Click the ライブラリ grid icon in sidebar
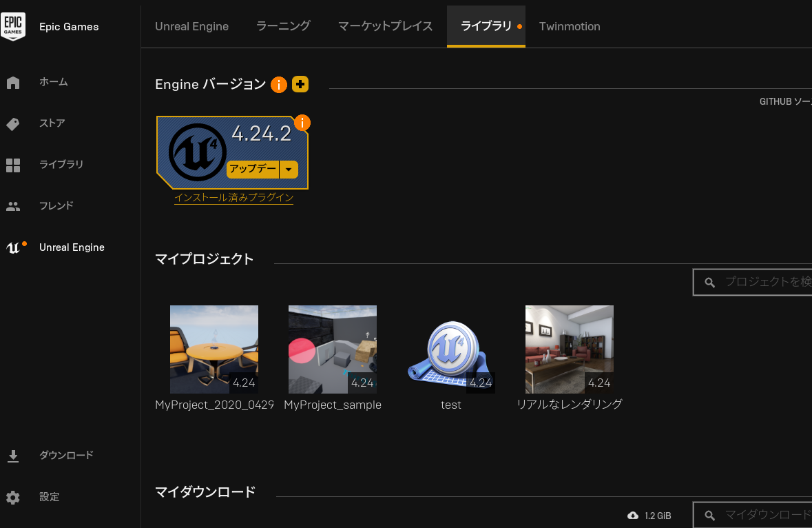This screenshot has height=528, width=812. (13, 165)
